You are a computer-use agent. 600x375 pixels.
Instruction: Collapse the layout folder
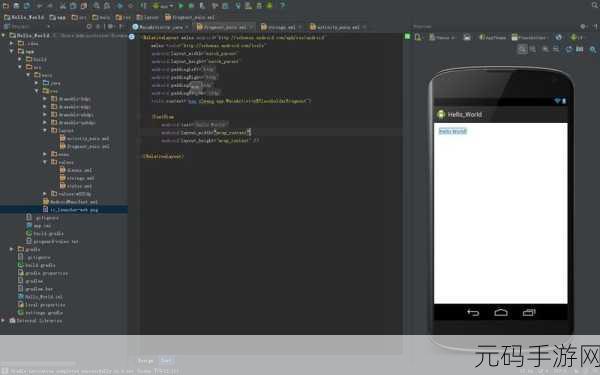pos(45,130)
